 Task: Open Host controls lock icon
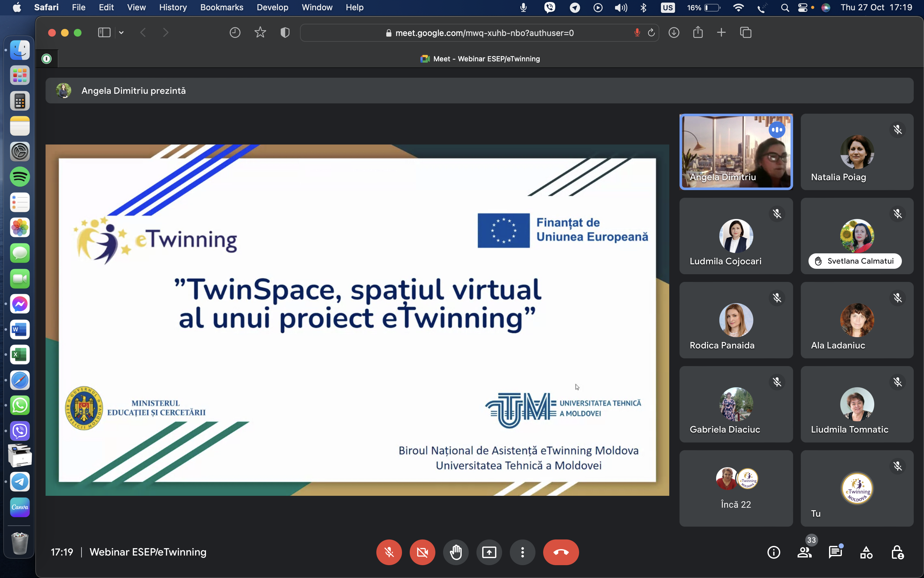897,552
